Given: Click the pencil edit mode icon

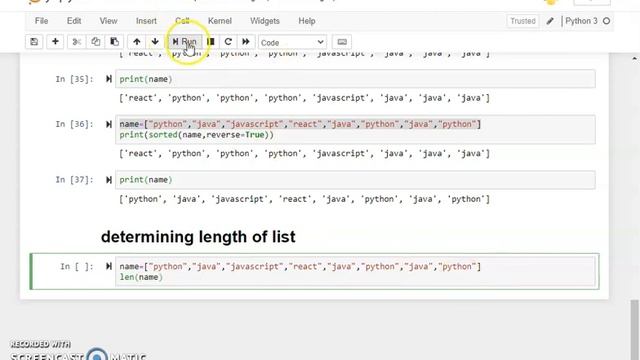Looking at the screenshot, I should click(550, 21).
